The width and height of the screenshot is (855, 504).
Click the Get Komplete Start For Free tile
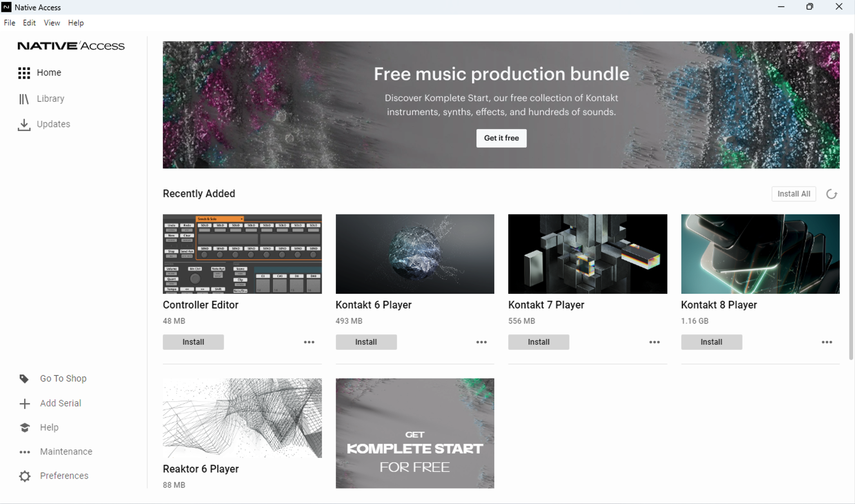pyautogui.click(x=415, y=433)
